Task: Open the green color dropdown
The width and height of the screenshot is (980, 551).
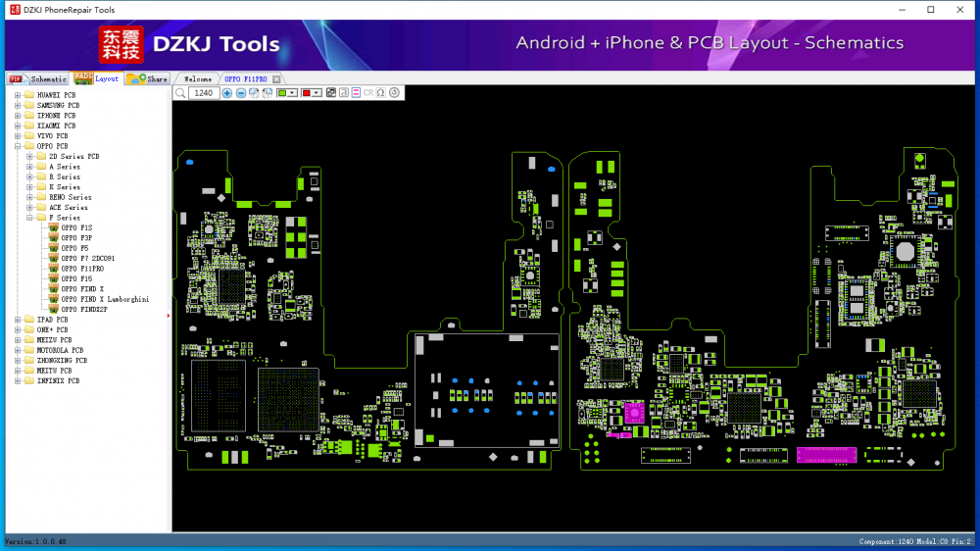Action: click(293, 93)
